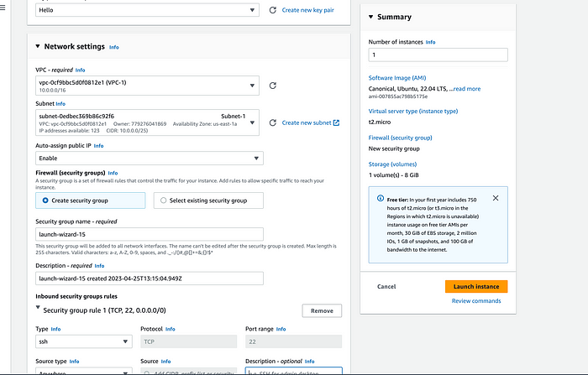Click the Free tier info icon
This screenshot has width=588, height=375.
coord(381,198)
